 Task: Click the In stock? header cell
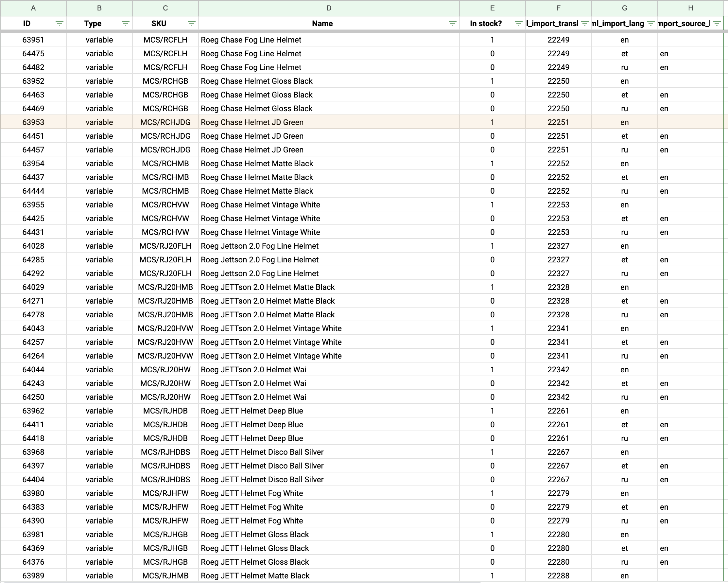click(492, 23)
